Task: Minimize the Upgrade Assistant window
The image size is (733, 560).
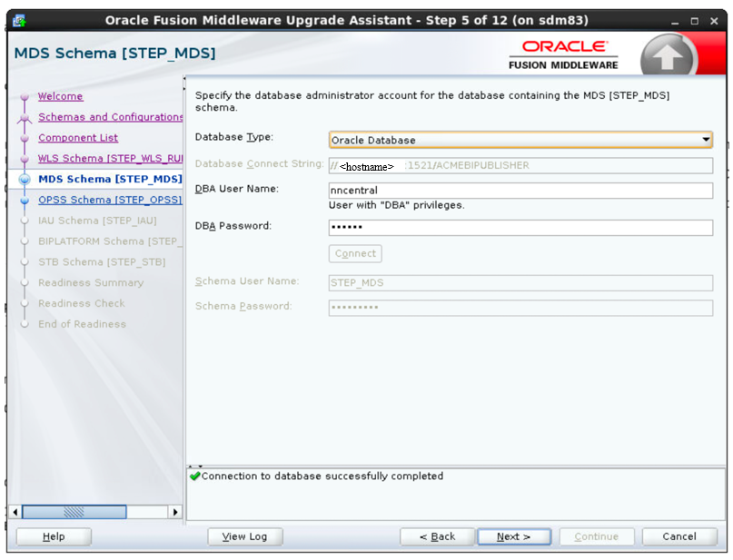Action: (x=675, y=22)
